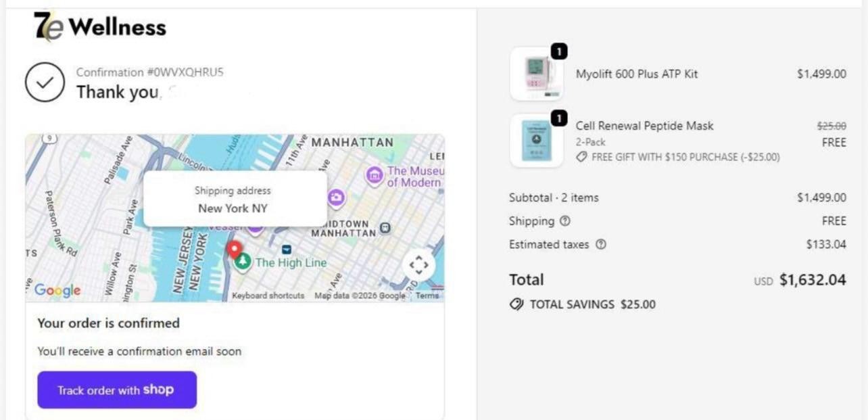Click Myolift 600 Plus ATP Kit thumbnail

pos(537,74)
